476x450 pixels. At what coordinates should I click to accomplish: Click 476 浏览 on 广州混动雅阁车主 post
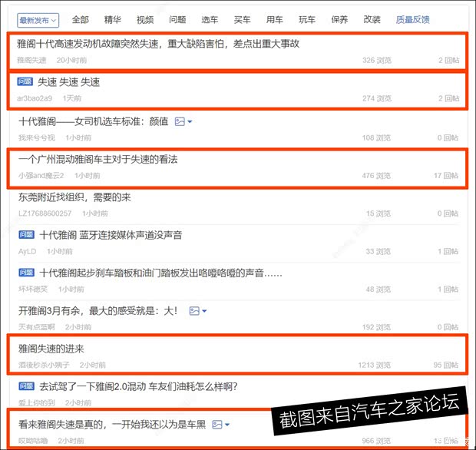pyautogui.click(x=376, y=176)
